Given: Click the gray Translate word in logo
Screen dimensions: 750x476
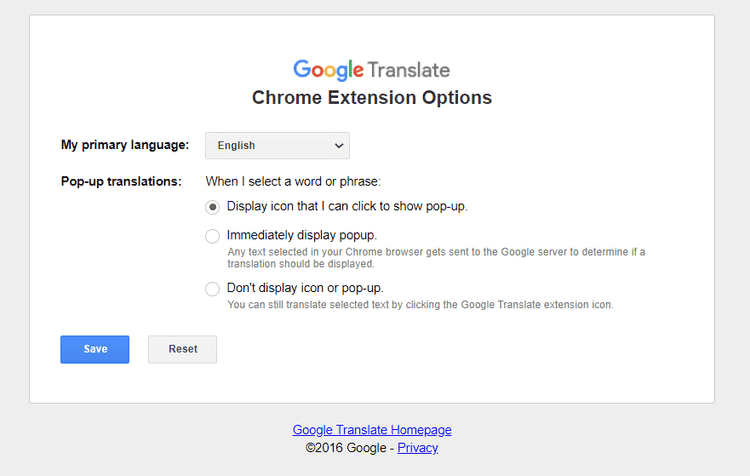Looking at the screenshot, I should point(409,70).
